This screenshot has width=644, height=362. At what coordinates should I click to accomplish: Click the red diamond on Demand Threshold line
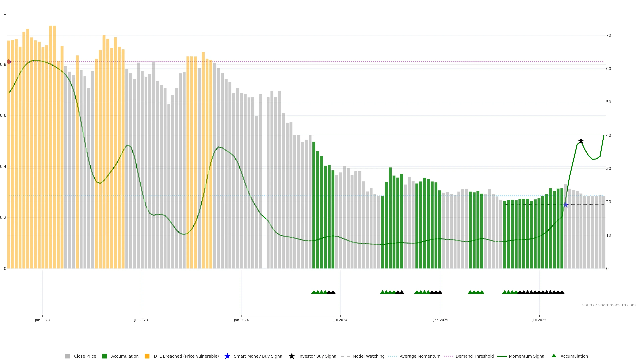coord(9,62)
